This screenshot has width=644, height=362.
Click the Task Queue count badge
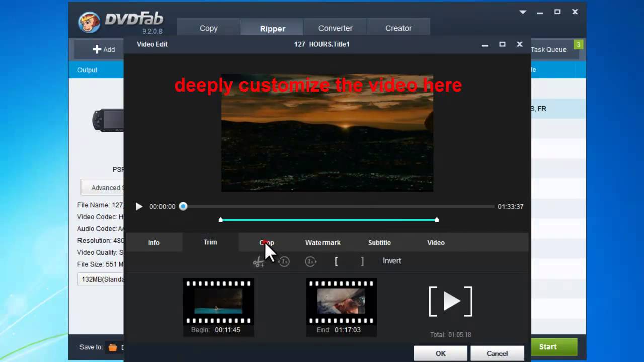point(578,45)
